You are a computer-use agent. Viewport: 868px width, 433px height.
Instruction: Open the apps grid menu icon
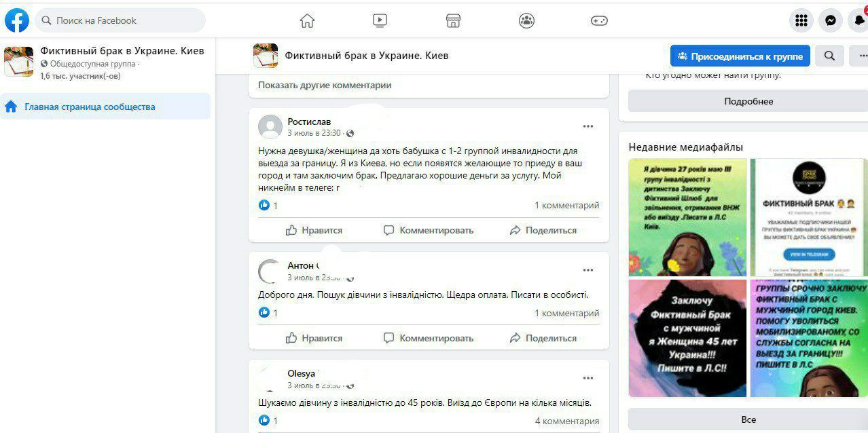(x=801, y=20)
